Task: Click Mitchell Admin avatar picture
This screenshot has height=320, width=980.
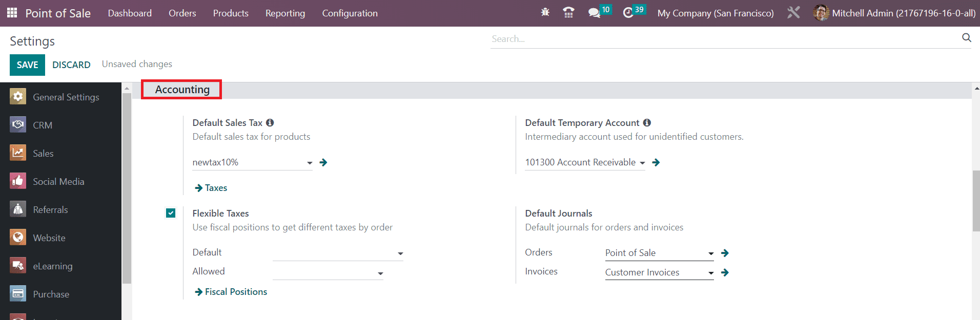Action: pyautogui.click(x=821, y=13)
